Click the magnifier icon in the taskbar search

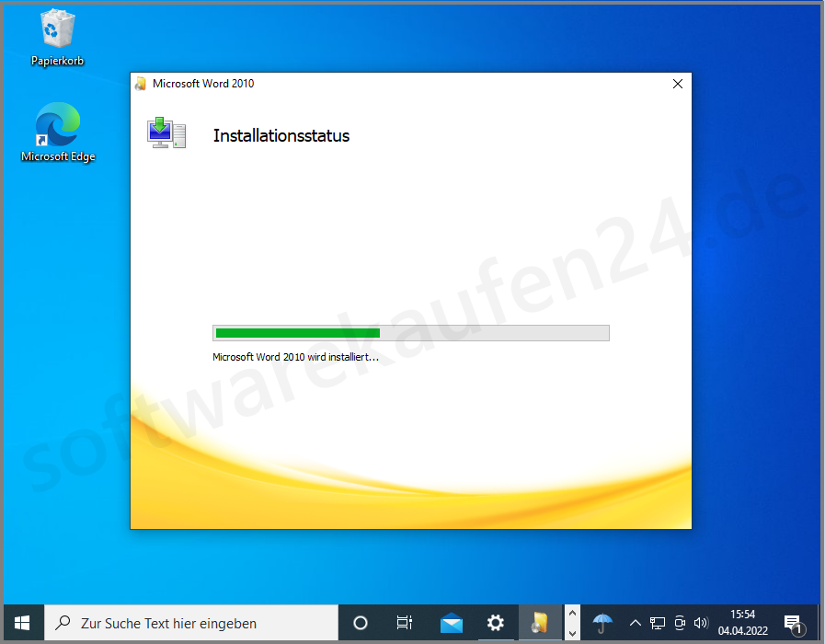pyautogui.click(x=63, y=623)
